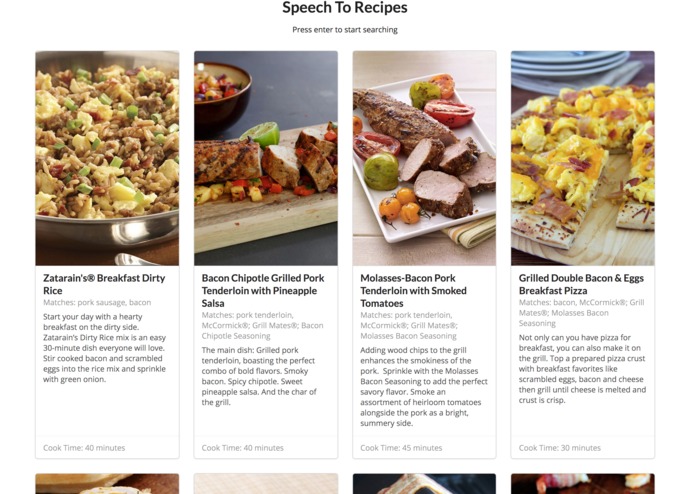The width and height of the screenshot is (695, 494).
Task: Open the Grilled Double Bacon & Eggs Pizza image
Action: (583, 158)
